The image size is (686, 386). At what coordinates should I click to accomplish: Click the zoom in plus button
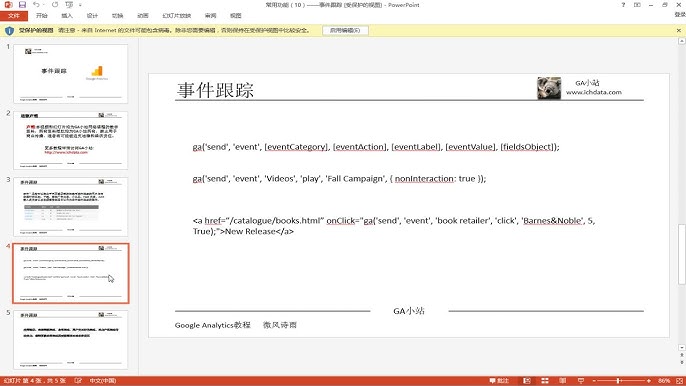coord(648,381)
